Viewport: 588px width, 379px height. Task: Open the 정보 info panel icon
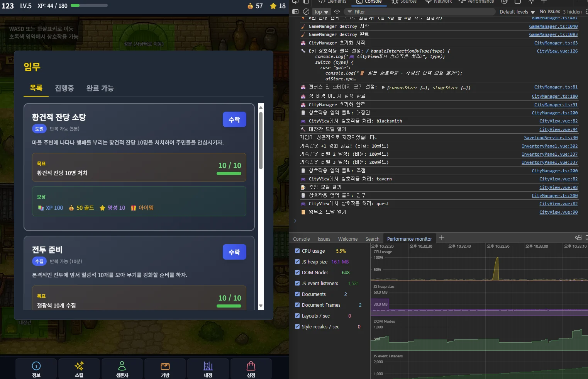pyautogui.click(x=36, y=366)
